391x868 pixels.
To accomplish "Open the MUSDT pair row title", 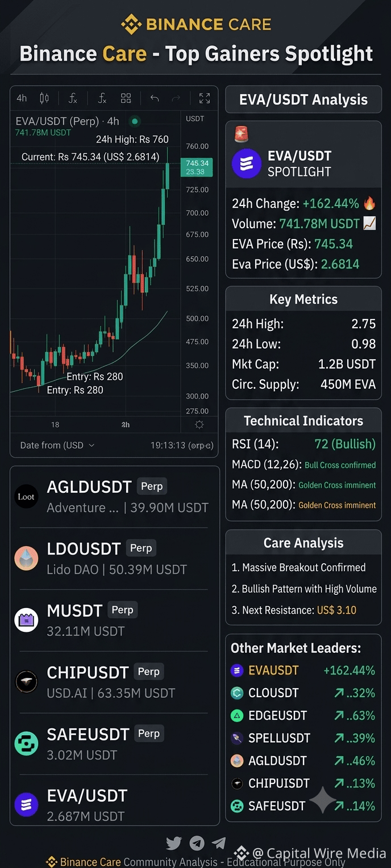I will (x=74, y=611).
